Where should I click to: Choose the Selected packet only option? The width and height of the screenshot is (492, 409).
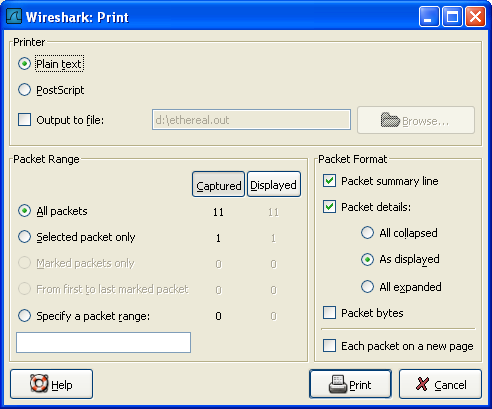24,237
